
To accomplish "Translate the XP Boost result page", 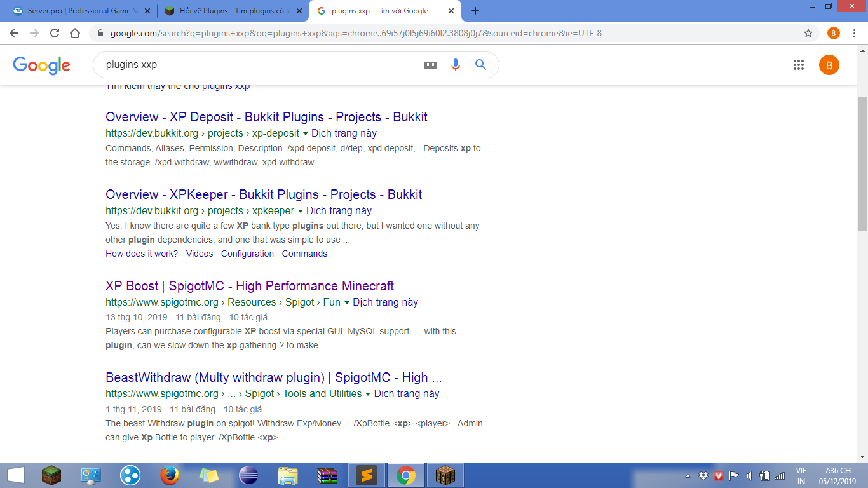I will 385,302.
